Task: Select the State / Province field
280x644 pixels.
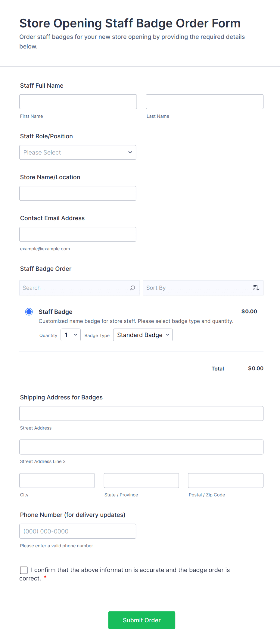Action: click(141, 480)
